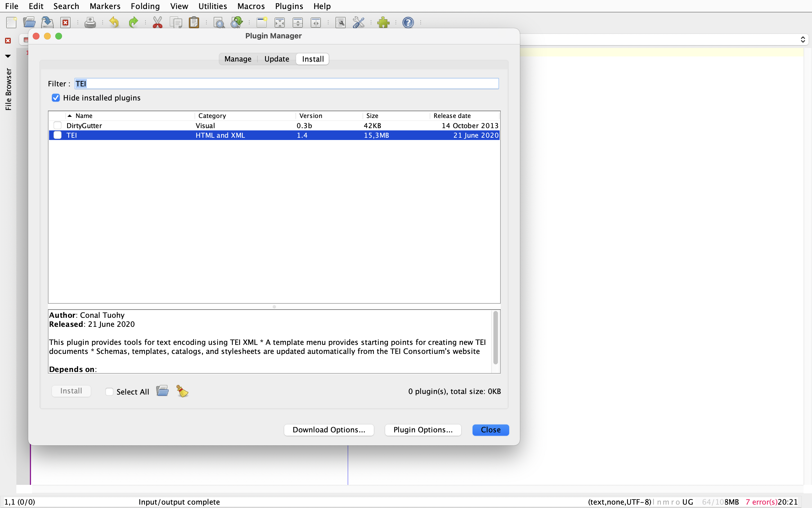Open the Utilities menu

click(x=213, y=6)
